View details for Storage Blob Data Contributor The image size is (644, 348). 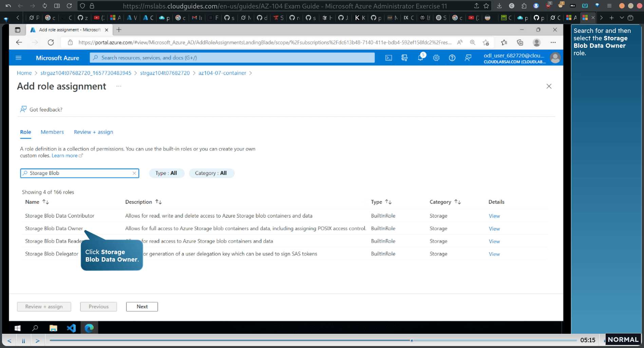pos(494,216)
